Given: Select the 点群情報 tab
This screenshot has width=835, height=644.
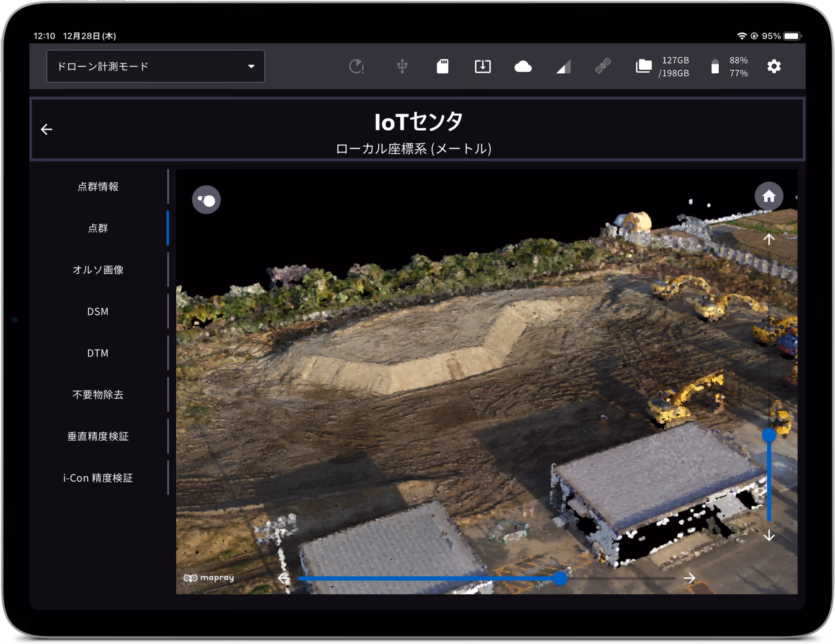Looking at the screenshot, I should [98, 186].
